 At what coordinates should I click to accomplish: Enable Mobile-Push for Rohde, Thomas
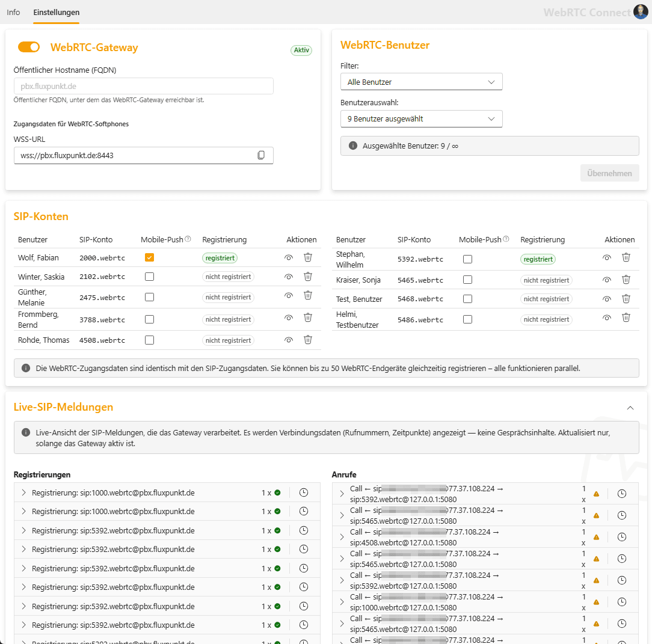[x=149, y=340]
